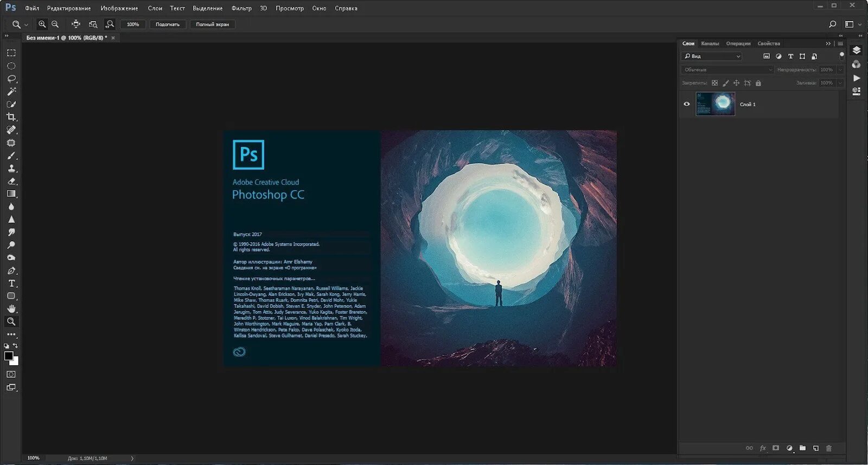Viewport: 868px width, 465px height.
Task: Filter layers by type layer icon
Action: click(790, 56)
